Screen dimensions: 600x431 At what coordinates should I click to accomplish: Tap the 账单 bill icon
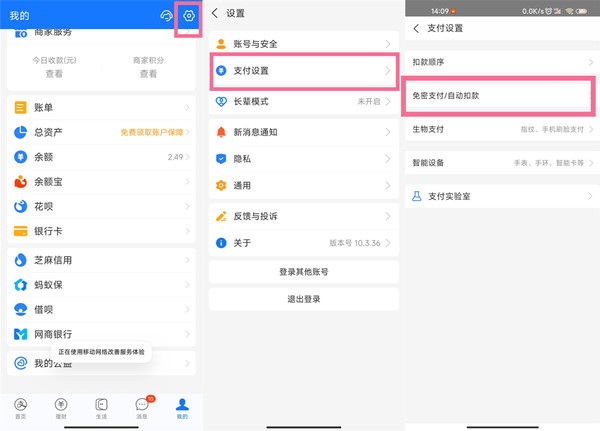(20, 108)
